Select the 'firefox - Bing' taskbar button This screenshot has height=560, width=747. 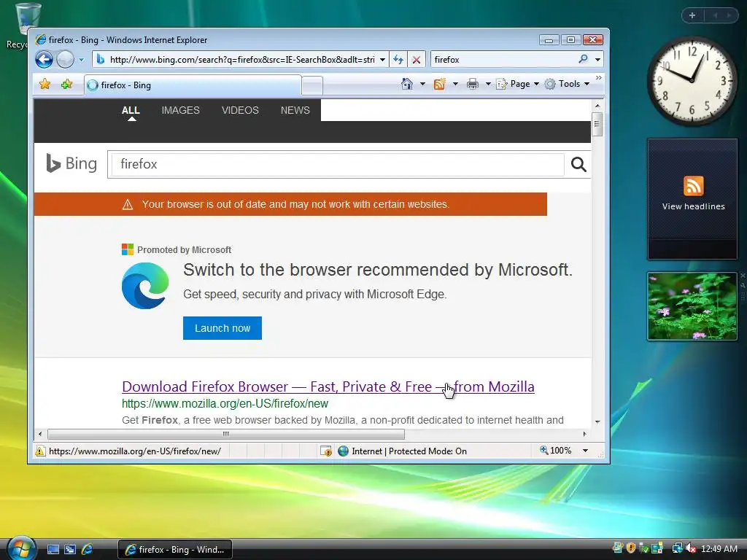pos(175,550)
